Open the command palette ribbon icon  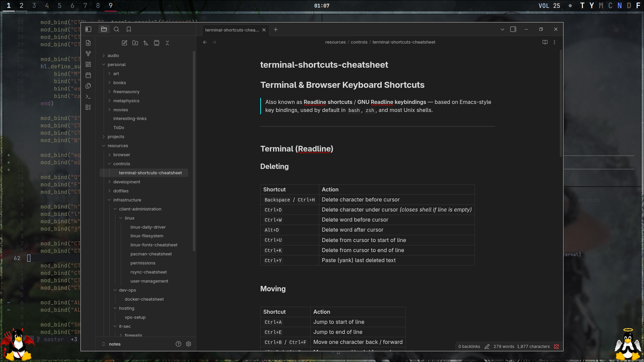pyautogui.click(x=88, y=97)
